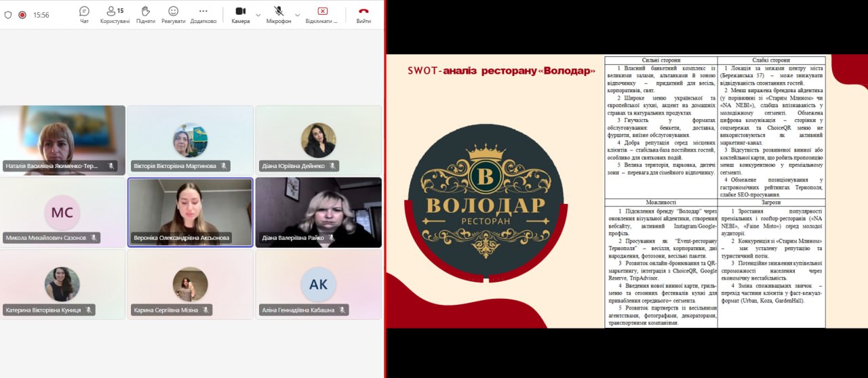Toggle the Камера on or off
Screen dimensions: 868x378
pyautogui.click(x=241, y=15)
